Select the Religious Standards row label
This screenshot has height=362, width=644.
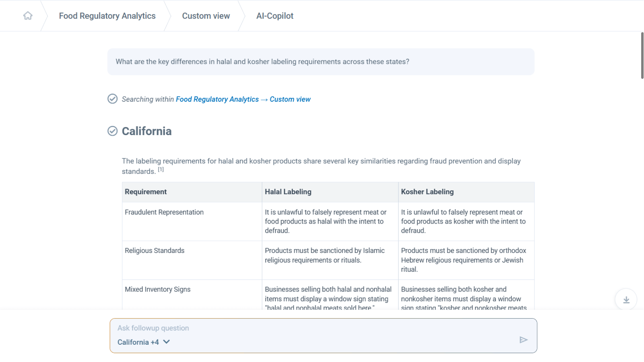coord(155,251)
